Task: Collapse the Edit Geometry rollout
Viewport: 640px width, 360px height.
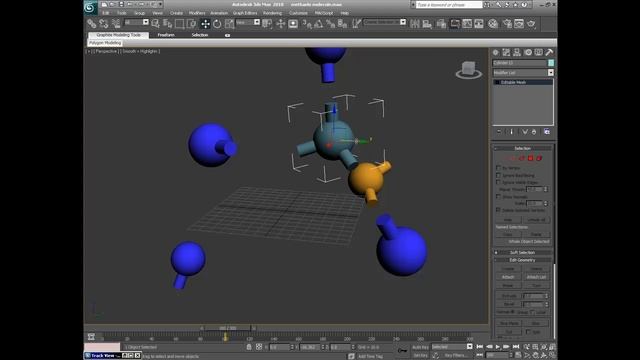Action: point(522,260)
